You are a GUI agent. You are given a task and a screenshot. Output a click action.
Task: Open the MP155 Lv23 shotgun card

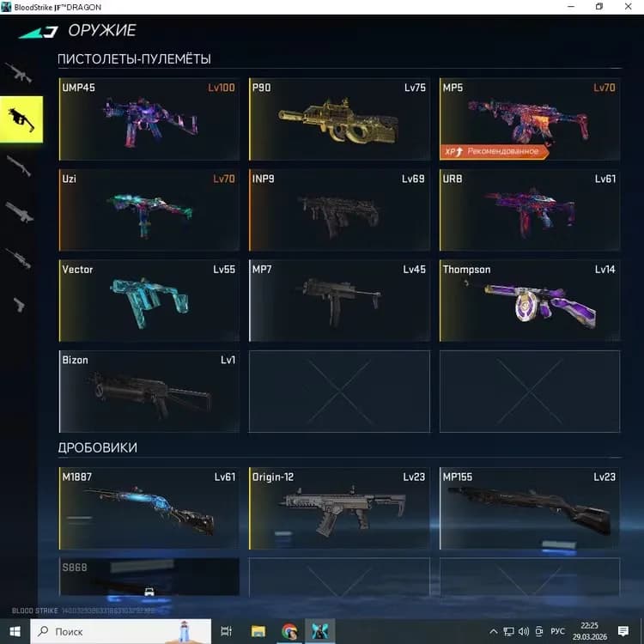click(x=530, y=508)
